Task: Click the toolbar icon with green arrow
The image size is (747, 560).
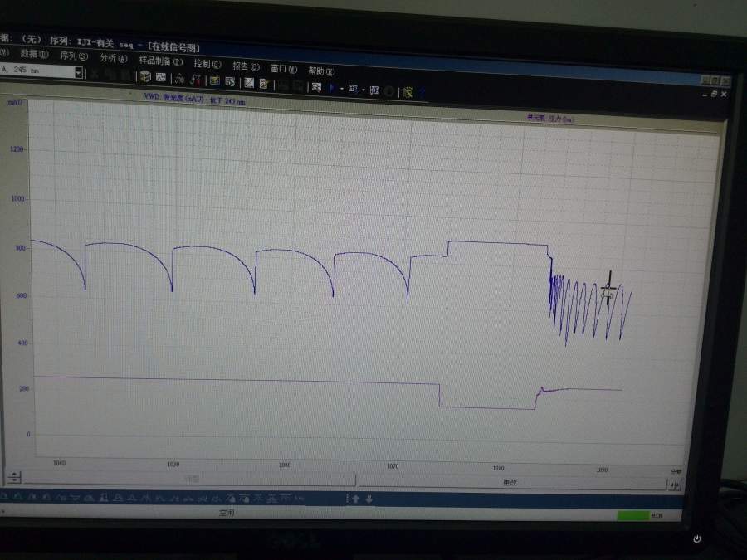Action: (230, 81)
